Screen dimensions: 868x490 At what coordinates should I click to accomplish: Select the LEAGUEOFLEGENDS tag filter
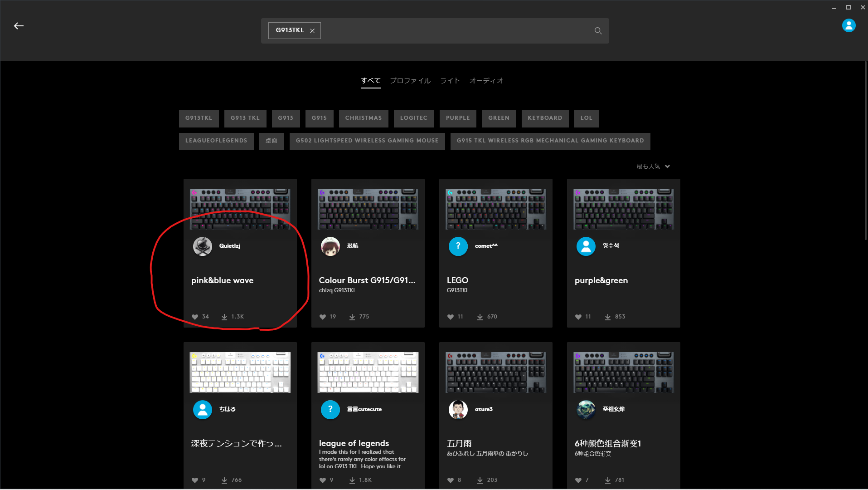(216, 141)
